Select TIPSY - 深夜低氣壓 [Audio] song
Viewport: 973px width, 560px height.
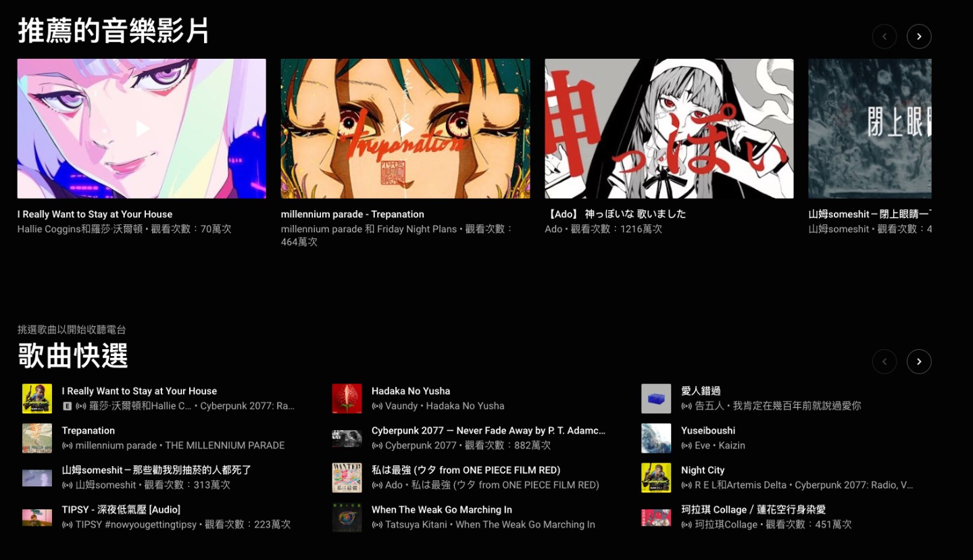[x=121, y=509]
